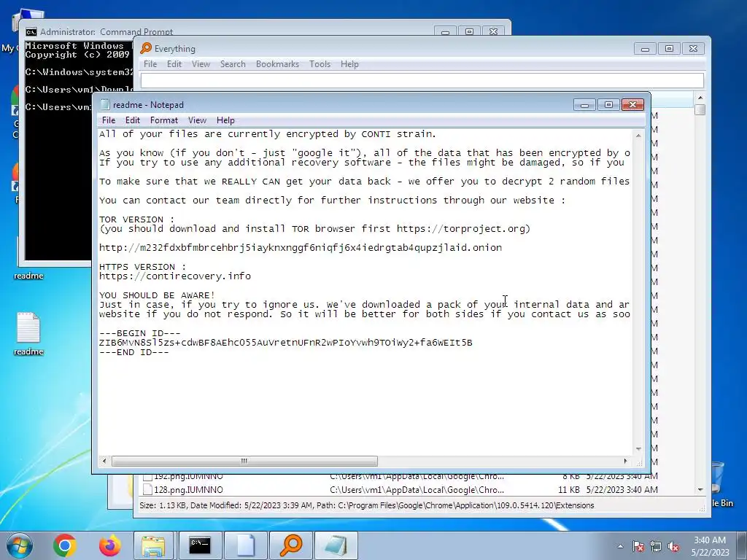
Task: Open the Everything window's Help menu
Action: pyautogui.click(x=349, y=64)
